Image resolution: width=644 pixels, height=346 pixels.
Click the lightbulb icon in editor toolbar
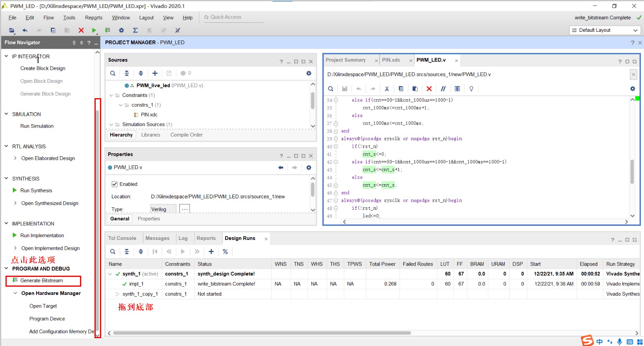[x=471, y=89]
